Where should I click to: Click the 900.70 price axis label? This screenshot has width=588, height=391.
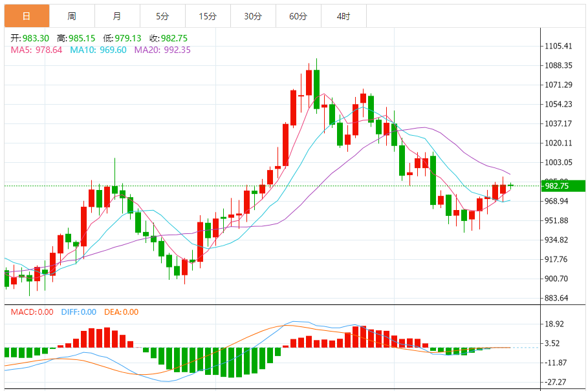tap(556, 279)
